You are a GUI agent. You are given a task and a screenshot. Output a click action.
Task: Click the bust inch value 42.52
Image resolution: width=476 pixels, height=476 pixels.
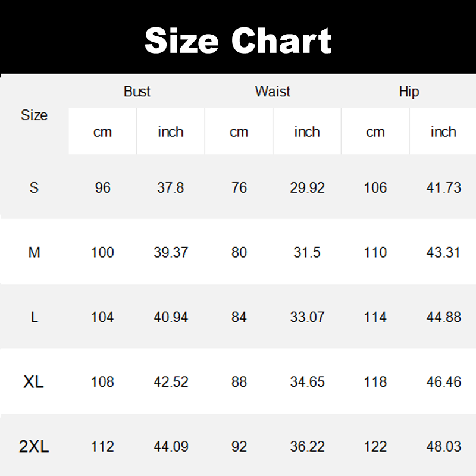coord(171,382)
